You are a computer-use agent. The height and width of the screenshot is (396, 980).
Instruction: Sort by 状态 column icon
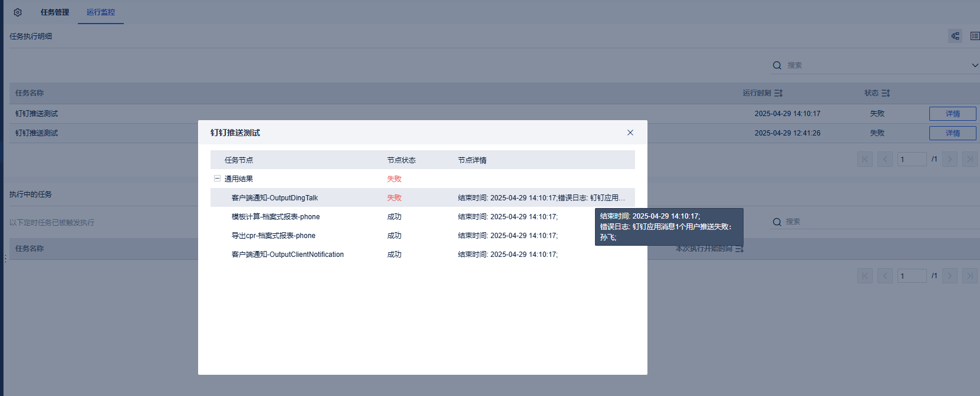pos(886,93)
